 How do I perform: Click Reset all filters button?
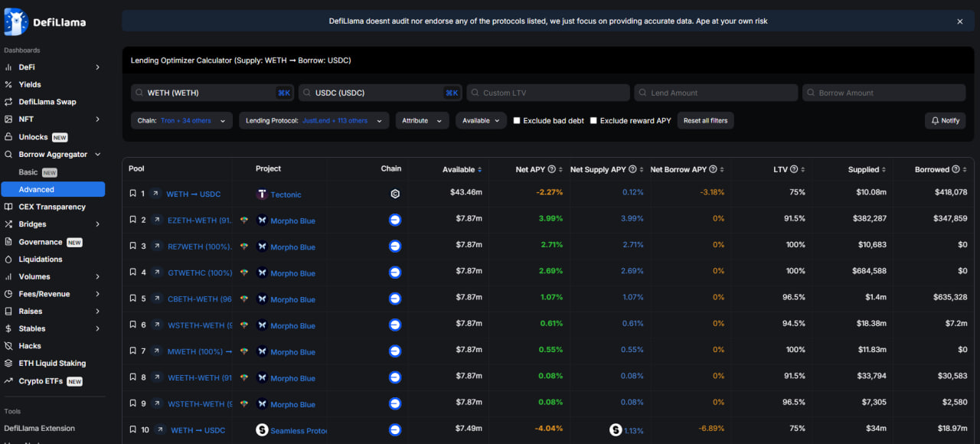pos(705,121)
